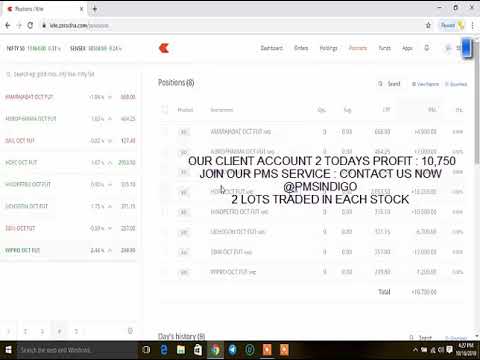Image resolution: width=480 pixels, height=360 pixels.
Task: Tick the checkbox for HINDPETRO OCT FUT position
Action: pyautogui.click(x=165, y=212)
